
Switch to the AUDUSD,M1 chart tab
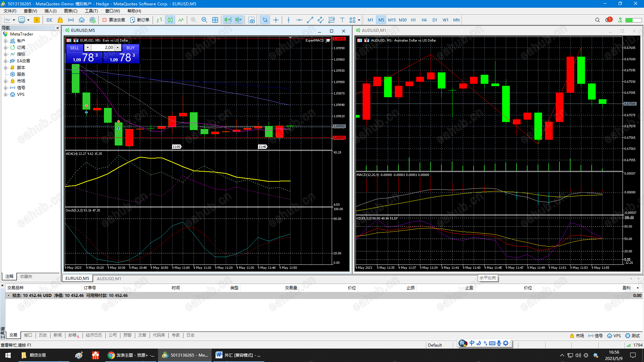[109, 279]
